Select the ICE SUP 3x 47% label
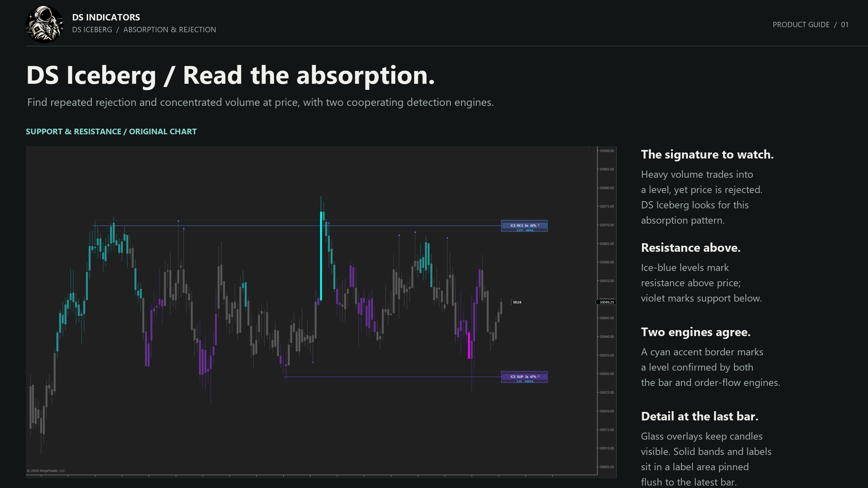Screen dimensions: 868x488 pos(524,377)
